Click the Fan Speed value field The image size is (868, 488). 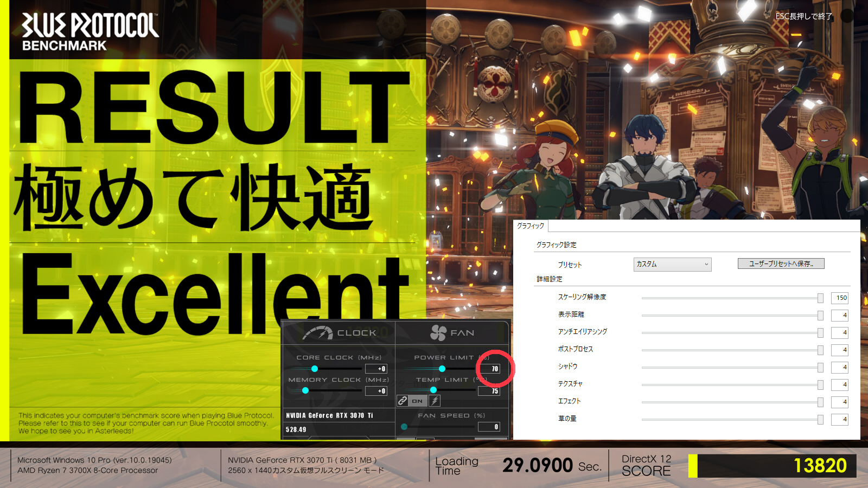489,427
